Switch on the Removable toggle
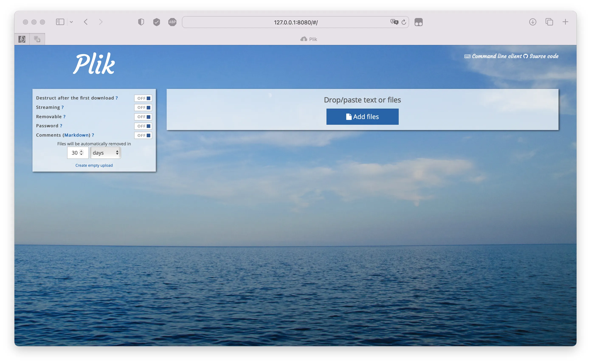This screenshot has height=364, width=591. click(143, 117)
